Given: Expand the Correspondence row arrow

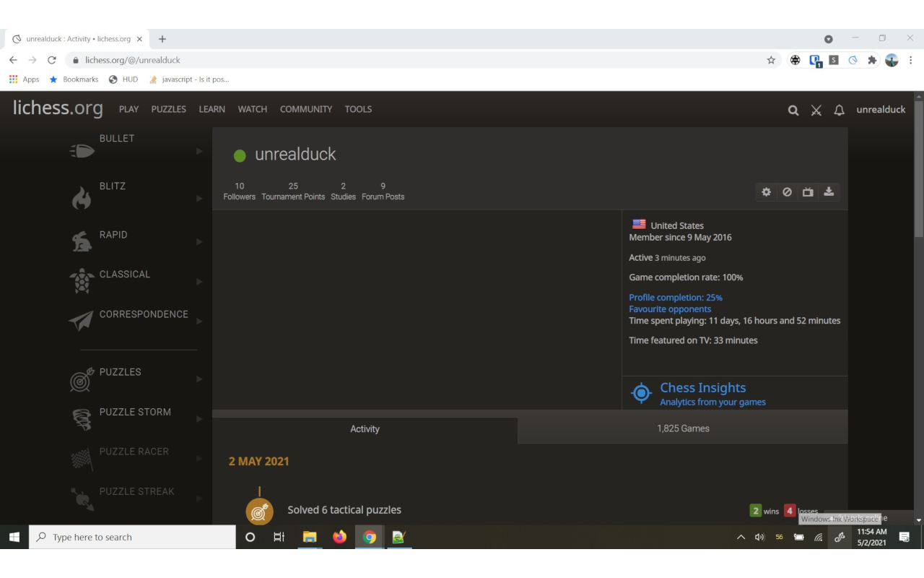Looking at the screenshot, I should pyautogui.click(x=199, y=321).
